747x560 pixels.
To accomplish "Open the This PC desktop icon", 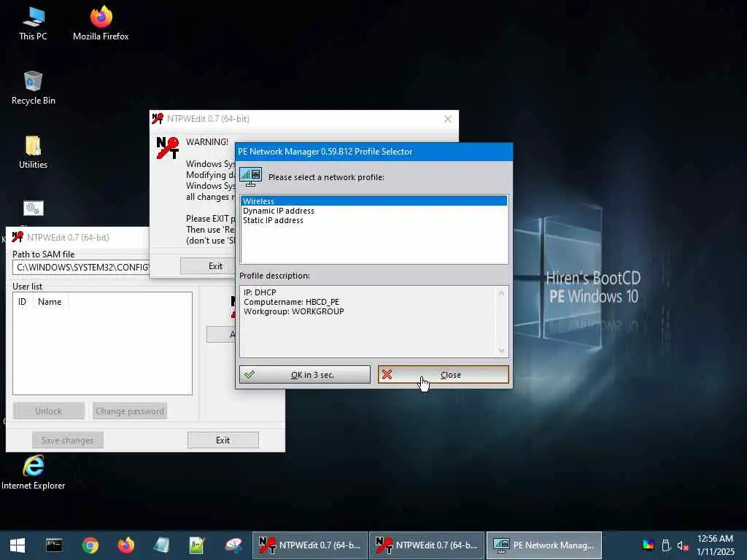I will coord(33,24).
